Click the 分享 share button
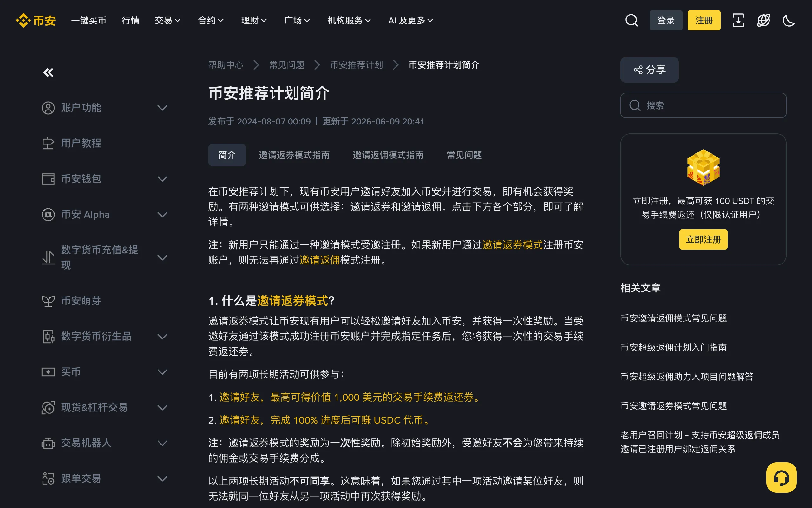Image resolution: width=812 pixels, height=508 pixels. tap(649, 70)
